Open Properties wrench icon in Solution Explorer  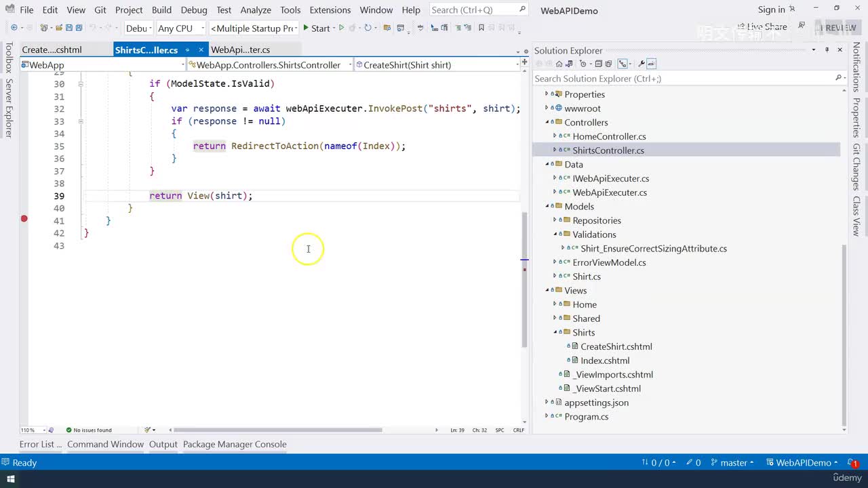point(642,64)
